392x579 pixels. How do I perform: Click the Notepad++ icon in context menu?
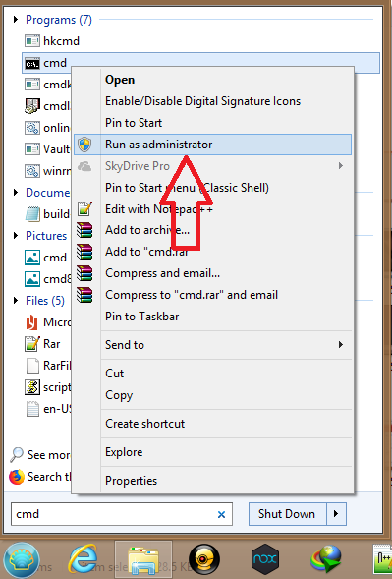click(84, 209)
